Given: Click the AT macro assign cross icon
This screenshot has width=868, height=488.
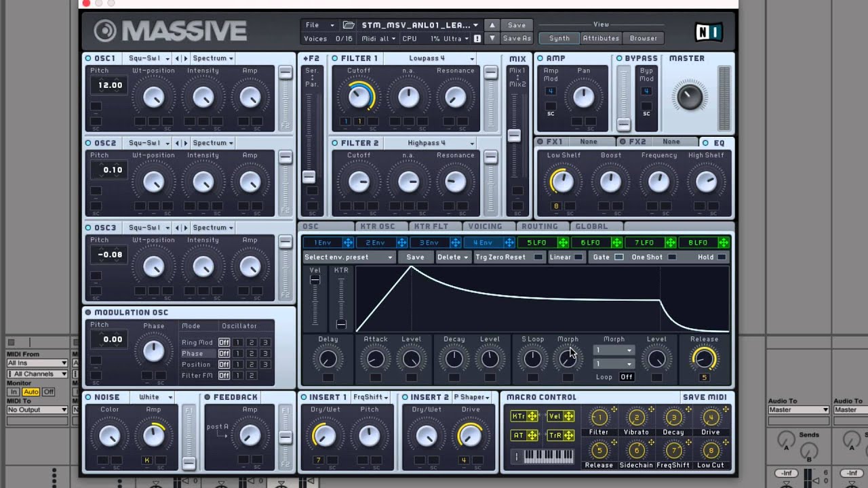Looking at the screenshot, I should click(x=532, y=435).
